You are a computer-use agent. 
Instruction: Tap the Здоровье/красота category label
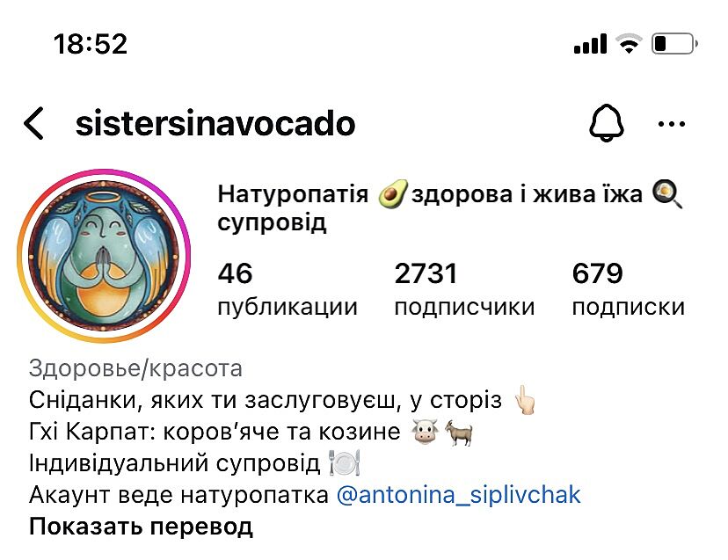tap(135, 368)
